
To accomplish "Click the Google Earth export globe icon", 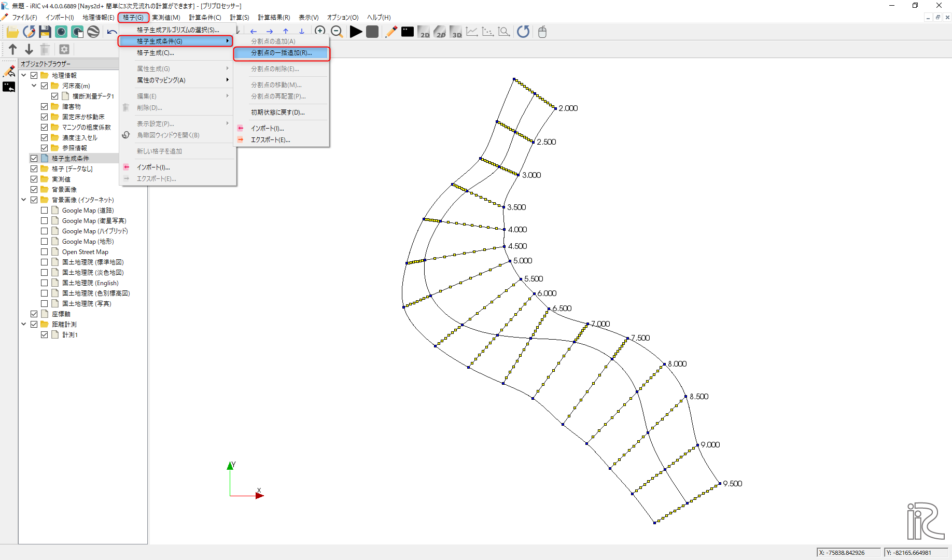I will [93, 32].
